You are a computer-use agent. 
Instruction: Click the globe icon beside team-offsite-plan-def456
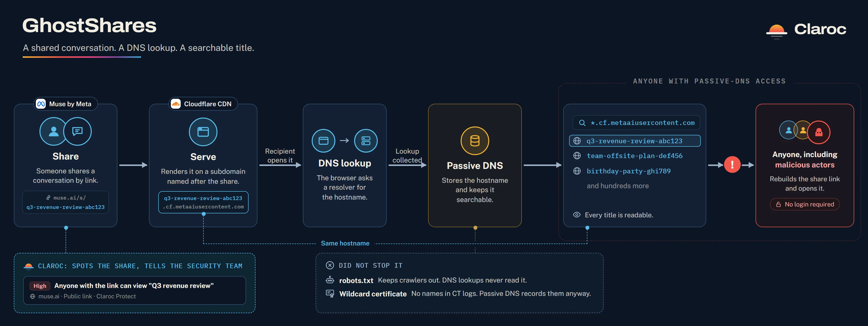(x=577, y=156)
